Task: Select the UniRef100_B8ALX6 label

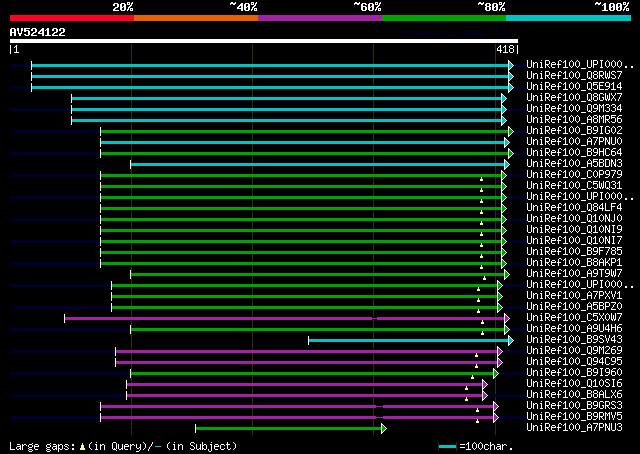Action: tap(574, 395)
